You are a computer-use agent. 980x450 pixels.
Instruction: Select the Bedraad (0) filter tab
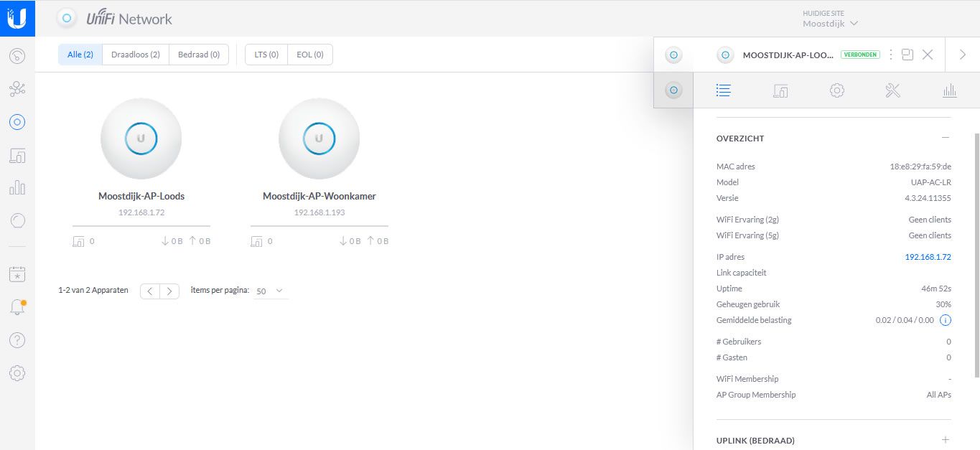coord(199,55)
